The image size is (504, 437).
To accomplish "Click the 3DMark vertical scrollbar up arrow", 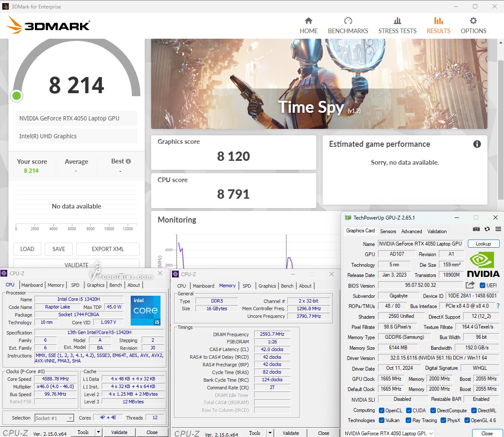I will pos(501,43).
